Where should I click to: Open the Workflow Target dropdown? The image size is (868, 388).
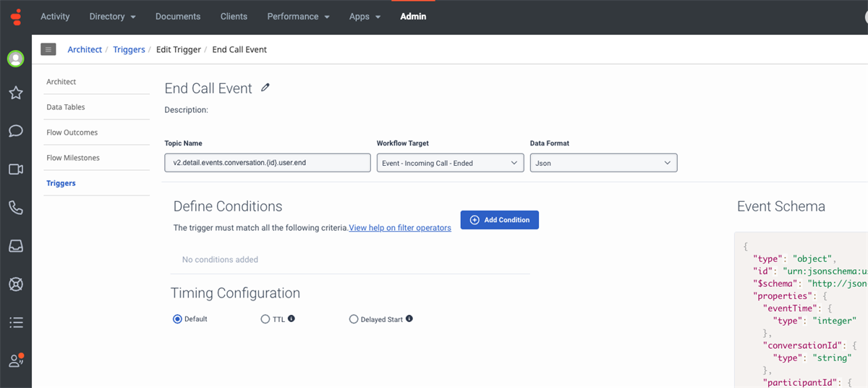pos(450,163)
